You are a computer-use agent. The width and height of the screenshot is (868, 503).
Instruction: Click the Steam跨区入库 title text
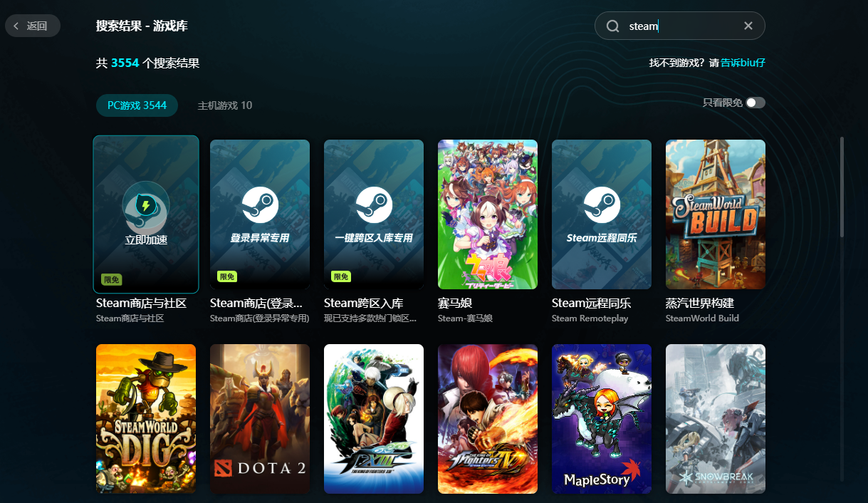point(364,304)
